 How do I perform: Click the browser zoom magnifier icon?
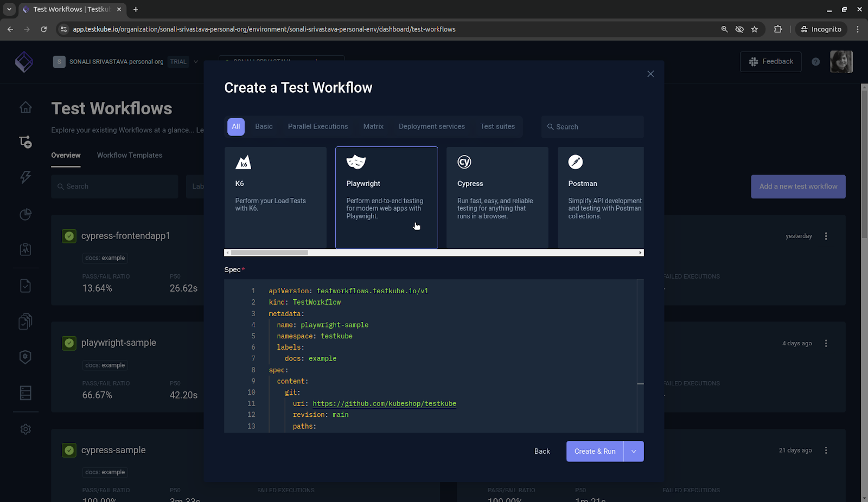[x=724, y=29]
